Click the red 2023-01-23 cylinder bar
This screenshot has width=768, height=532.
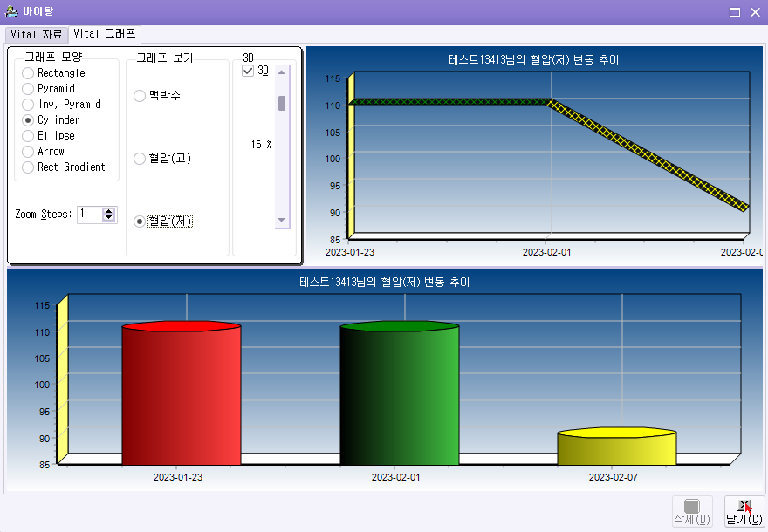182,393
